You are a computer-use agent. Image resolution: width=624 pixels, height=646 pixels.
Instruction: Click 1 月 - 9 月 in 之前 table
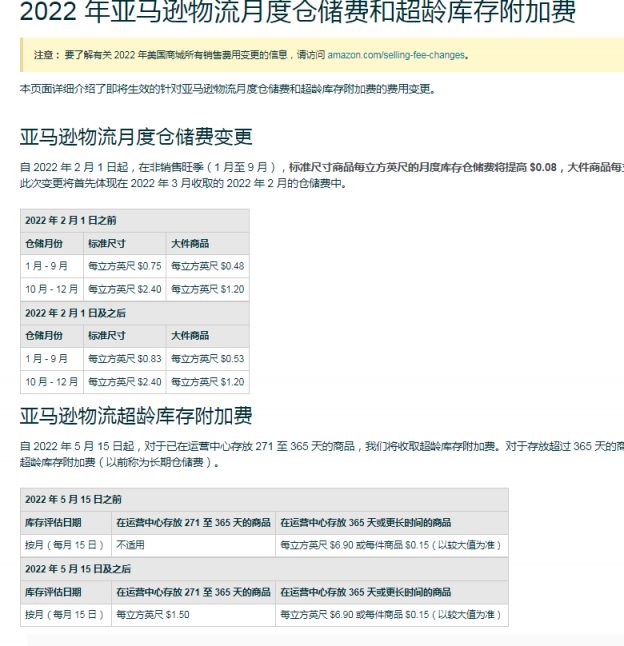tap(52, 266)
